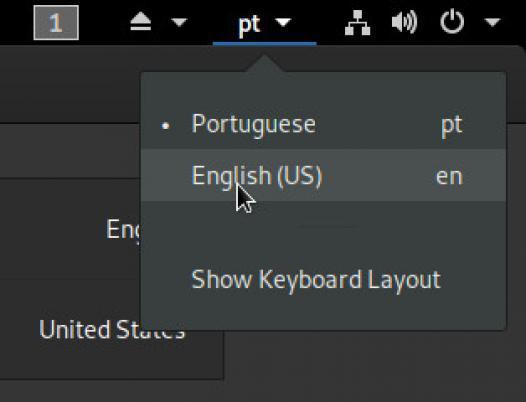Click the power icon in the top bar
Screen dimensions: 526x402
tap(452, 22)
